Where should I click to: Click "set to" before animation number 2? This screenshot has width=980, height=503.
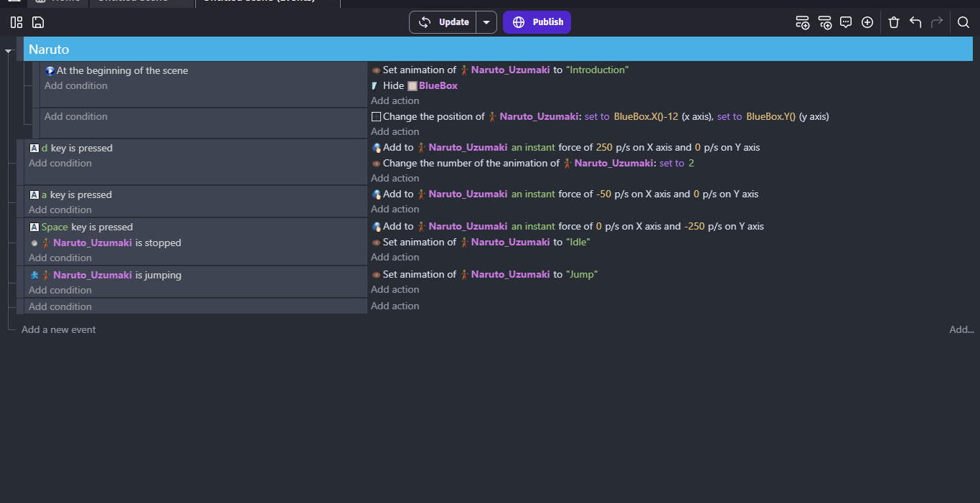coord(672,163)
